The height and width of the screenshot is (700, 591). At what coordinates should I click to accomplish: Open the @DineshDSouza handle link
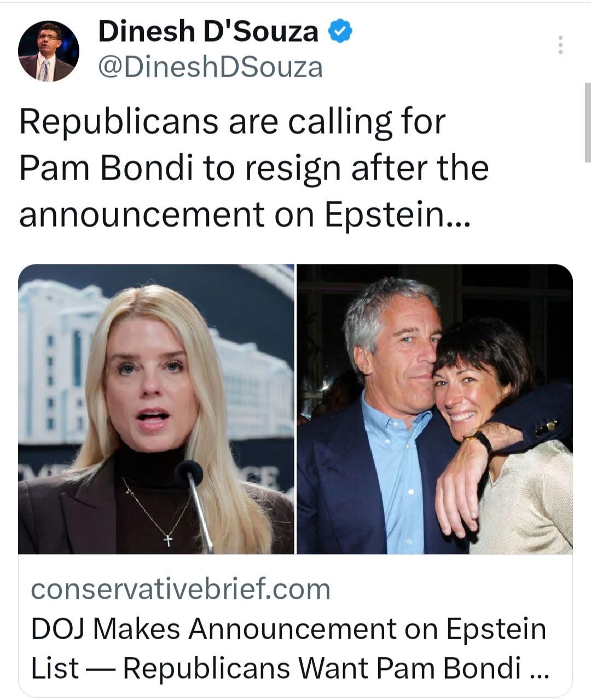click(211, 68)
